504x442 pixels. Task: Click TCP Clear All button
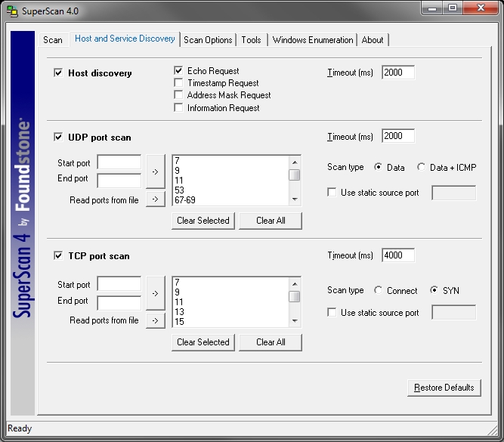pyautogui.click(x=271, y=342)
